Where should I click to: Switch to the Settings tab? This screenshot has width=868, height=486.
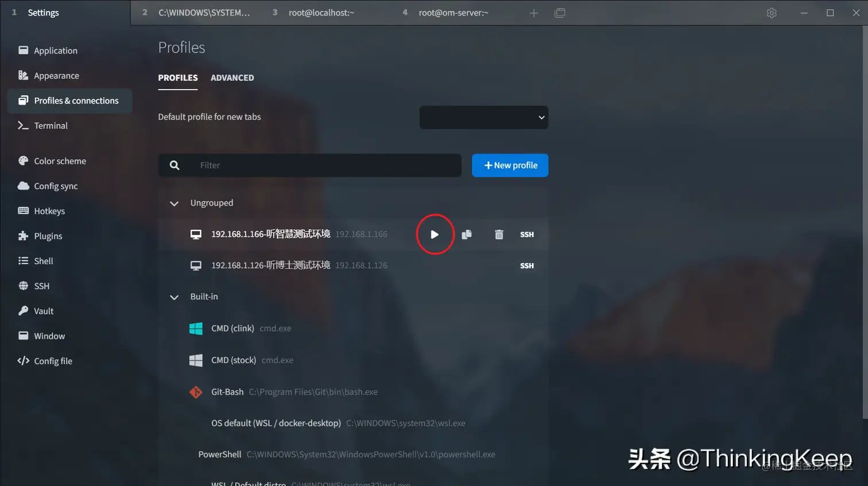(65, 13)
